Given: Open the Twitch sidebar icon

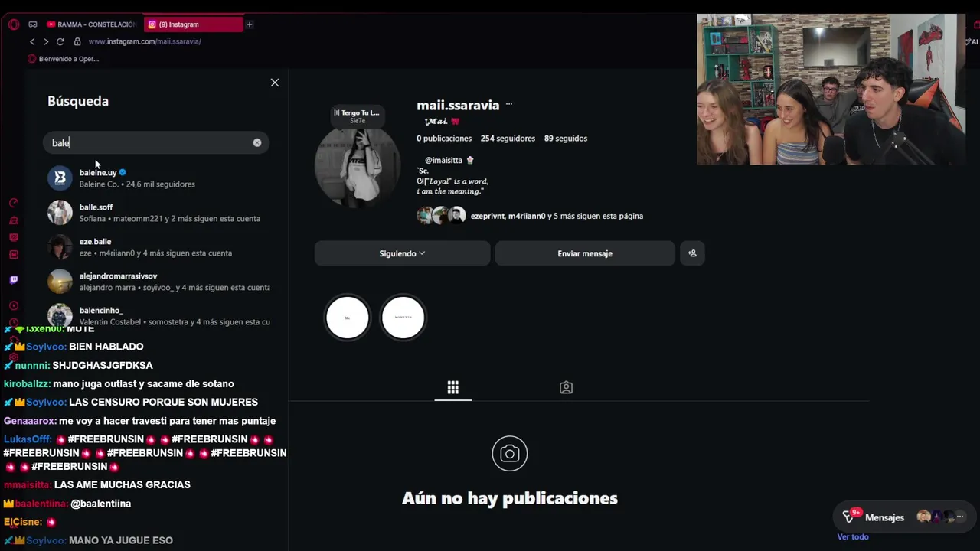Looking at the screenshot, I should [x=14, y=280].
